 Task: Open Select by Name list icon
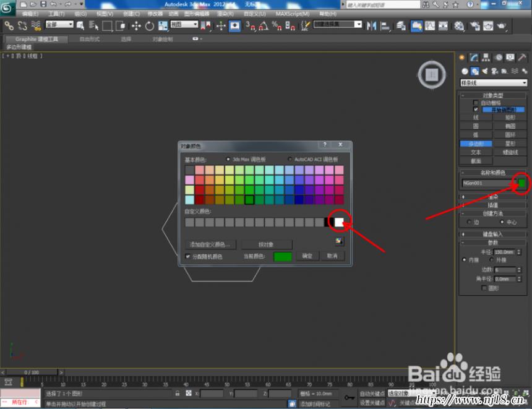pos(93,25)
